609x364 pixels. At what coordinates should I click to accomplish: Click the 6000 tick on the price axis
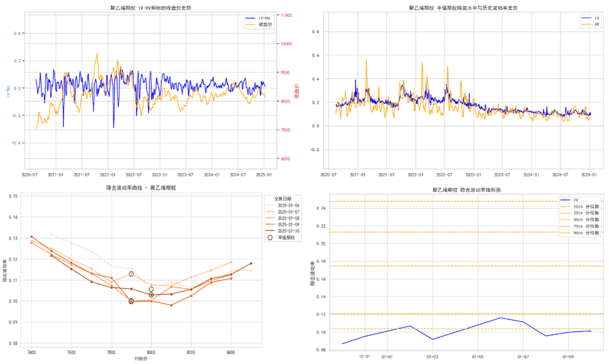[285, 159]
